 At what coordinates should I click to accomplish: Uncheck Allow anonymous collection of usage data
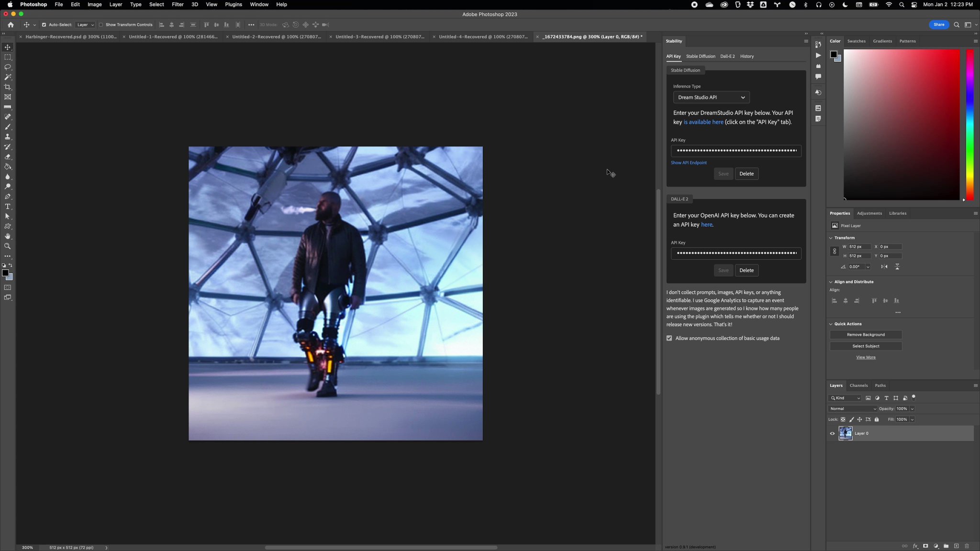click(669, 338)
